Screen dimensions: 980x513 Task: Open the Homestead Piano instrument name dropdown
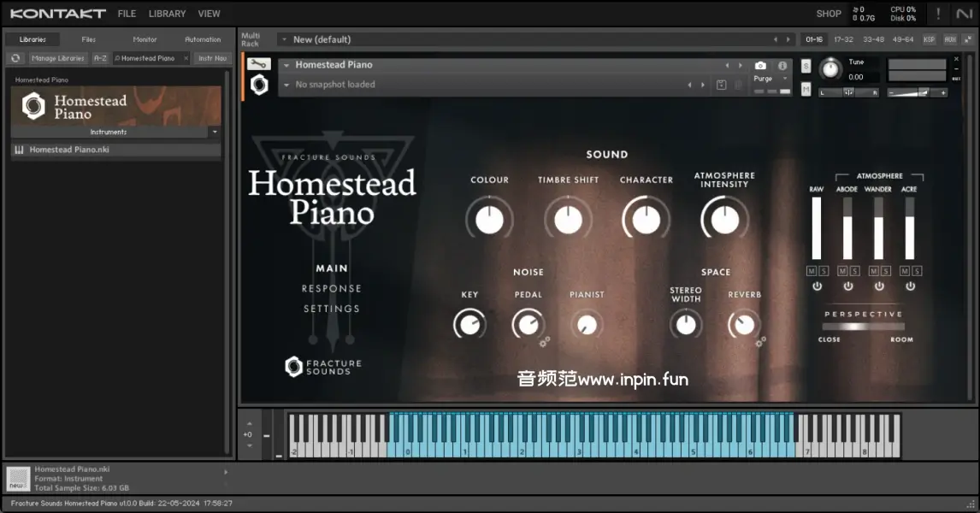(x=286, y=65)
